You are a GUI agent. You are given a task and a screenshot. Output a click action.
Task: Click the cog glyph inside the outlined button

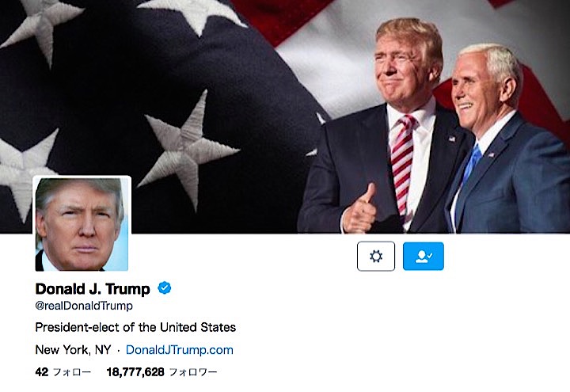pos(376,257)
